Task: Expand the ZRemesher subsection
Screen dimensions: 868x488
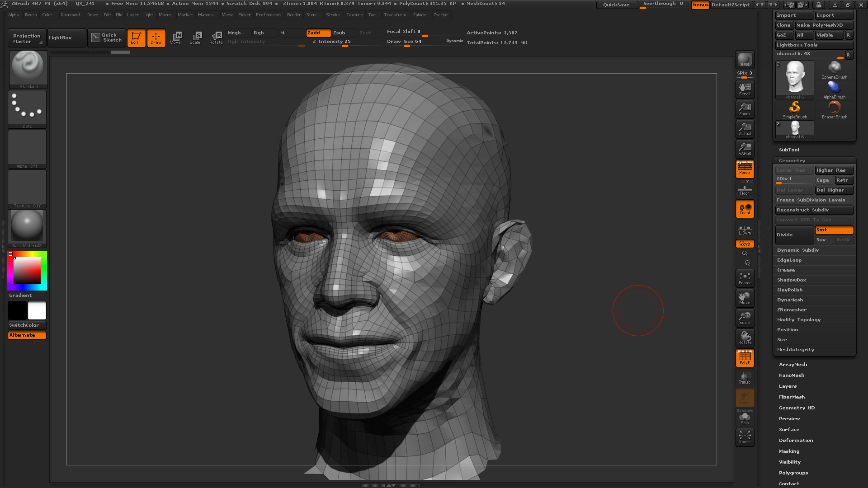Action: 792,310
